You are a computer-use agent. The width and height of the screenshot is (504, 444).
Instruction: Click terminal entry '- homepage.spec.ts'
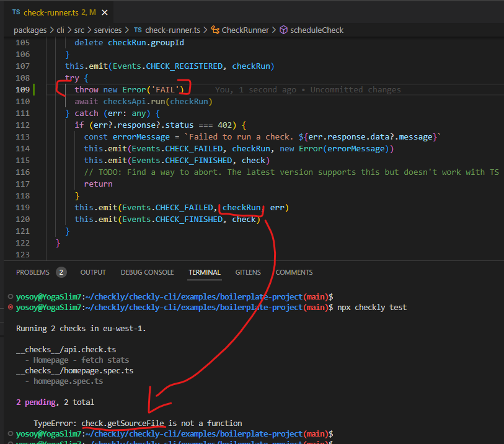coord(64,381)
